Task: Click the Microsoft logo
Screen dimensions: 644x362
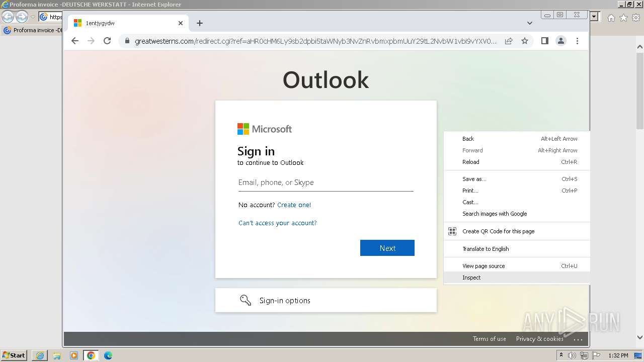Action: click(x=265, y=129)
